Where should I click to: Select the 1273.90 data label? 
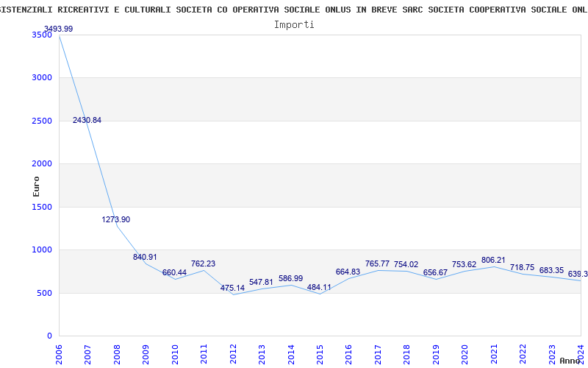[x=116, y=219]
